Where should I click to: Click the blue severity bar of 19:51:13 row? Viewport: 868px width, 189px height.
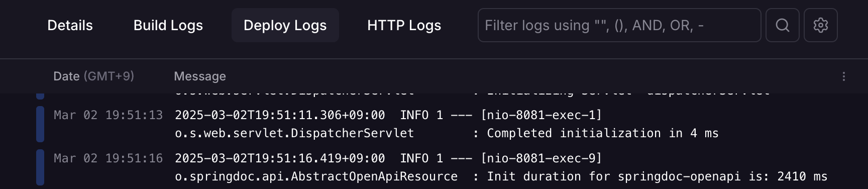pyautogui.click(x=40, y=124)
